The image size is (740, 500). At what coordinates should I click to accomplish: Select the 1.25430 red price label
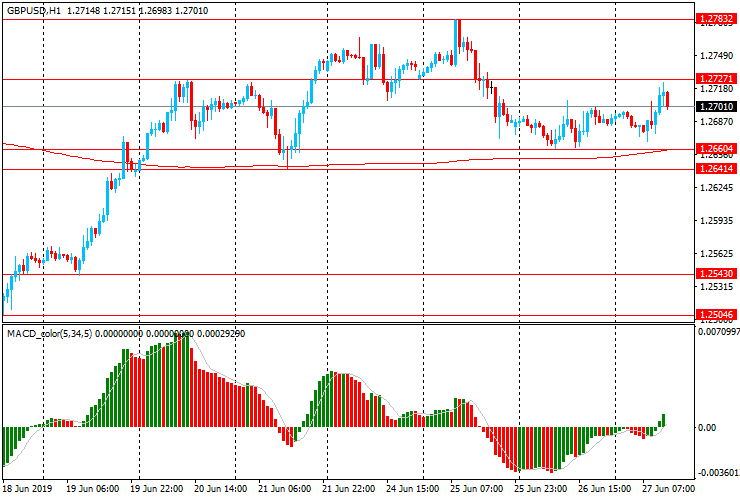[x=716, y=273]
